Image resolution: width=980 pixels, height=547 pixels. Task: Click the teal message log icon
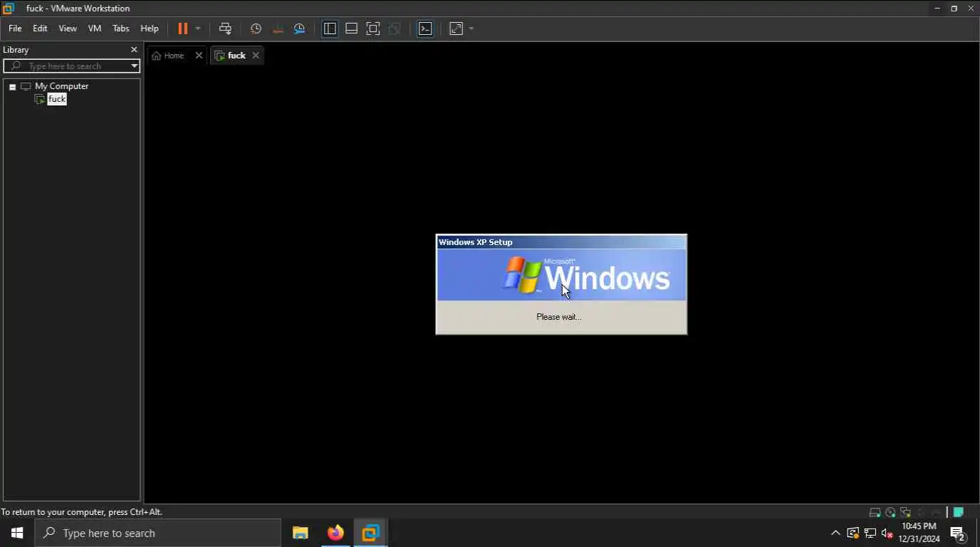click(x=959, y=512)
